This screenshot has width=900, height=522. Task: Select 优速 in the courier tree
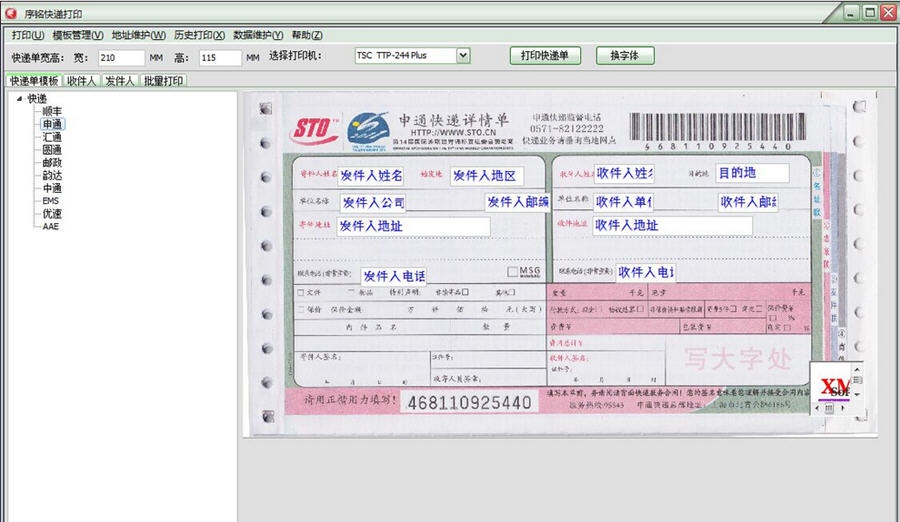pos(52,214)
